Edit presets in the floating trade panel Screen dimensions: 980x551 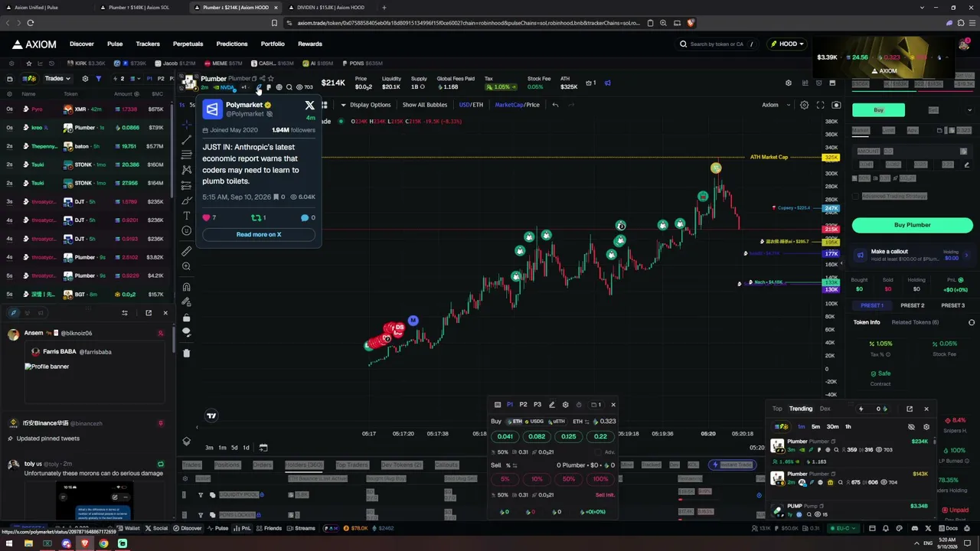[x=551, y=405]
